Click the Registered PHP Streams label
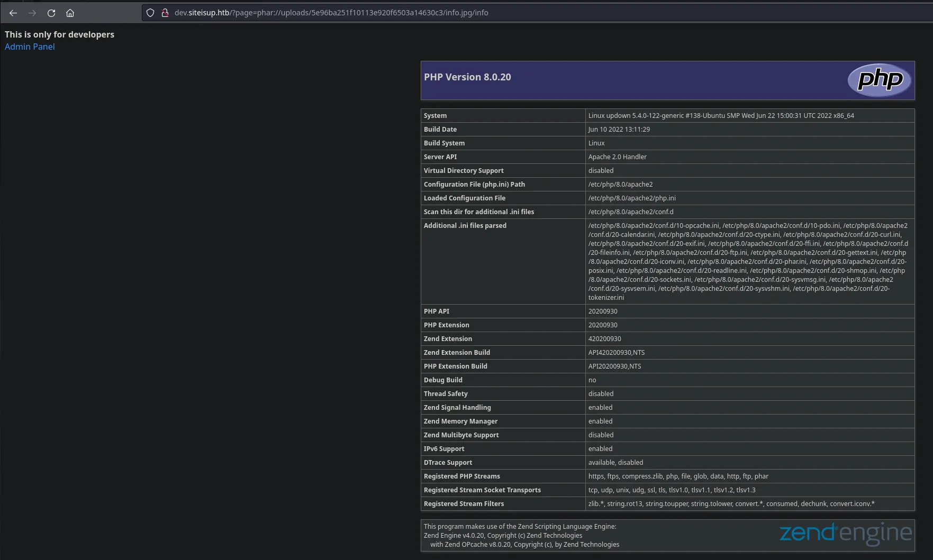933x560 pixels. point(461,476)
